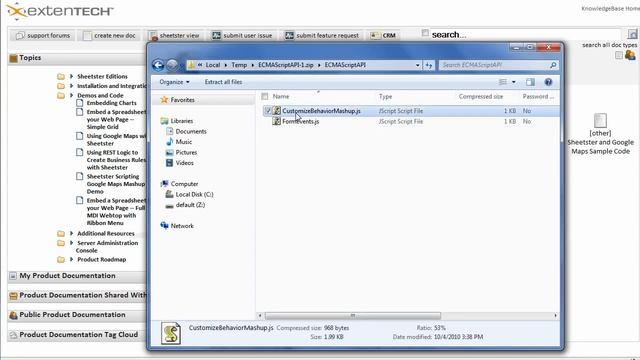Toggle the checkbox beside the search field
Viewport: 640px width, 360px height.
[425, 33]
